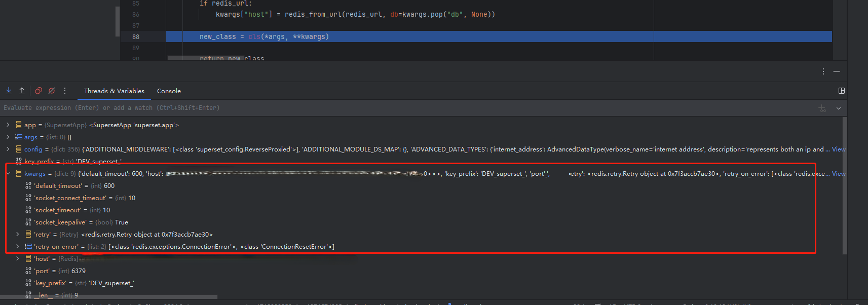Expand the app SupersetApp variable
Screen dimensions: 868x305
pyautogui.click(x=8, y=125)
